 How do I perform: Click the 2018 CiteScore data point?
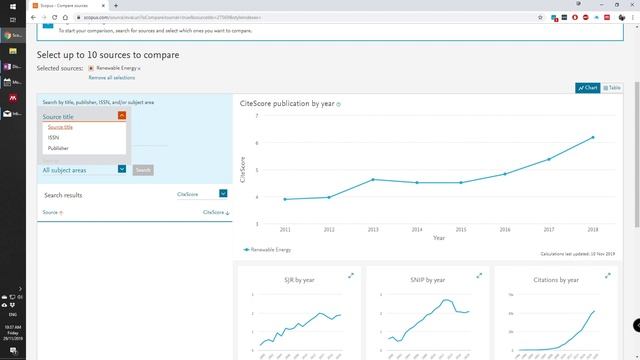pos(593,138)
